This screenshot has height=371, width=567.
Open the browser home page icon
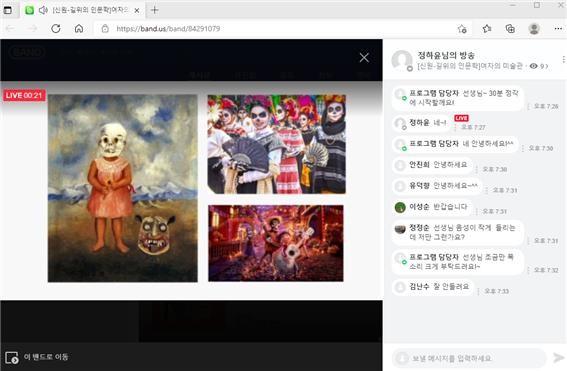[79, 29]
